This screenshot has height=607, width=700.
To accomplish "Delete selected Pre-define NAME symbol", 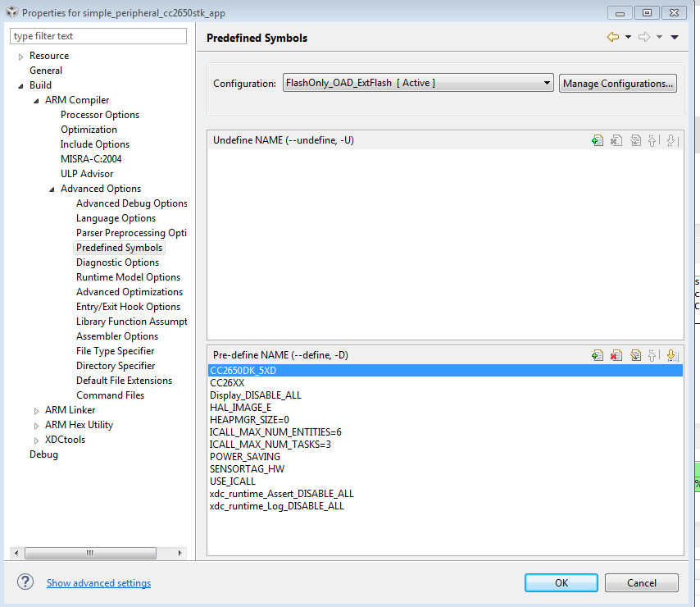I will click(616, 355).
